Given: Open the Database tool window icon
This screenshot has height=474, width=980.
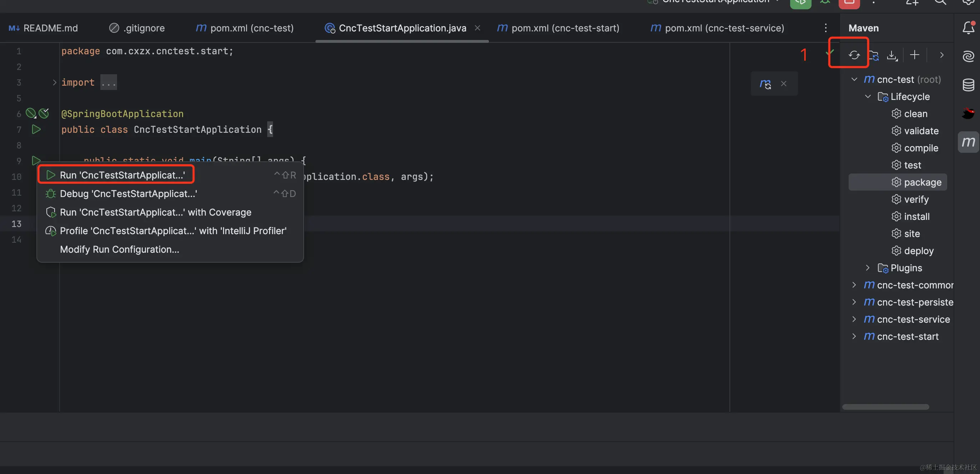Looking at the screenshot, I should (968, 85).
